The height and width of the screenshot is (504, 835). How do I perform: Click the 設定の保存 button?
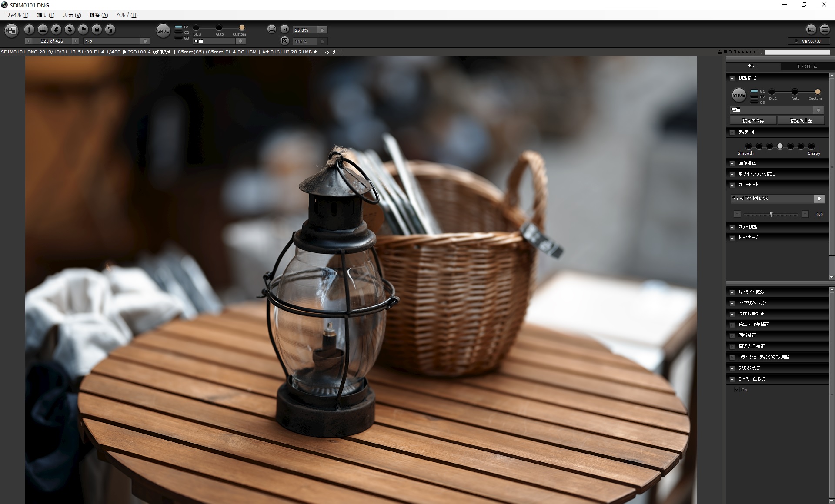click(x=753, y=120)
